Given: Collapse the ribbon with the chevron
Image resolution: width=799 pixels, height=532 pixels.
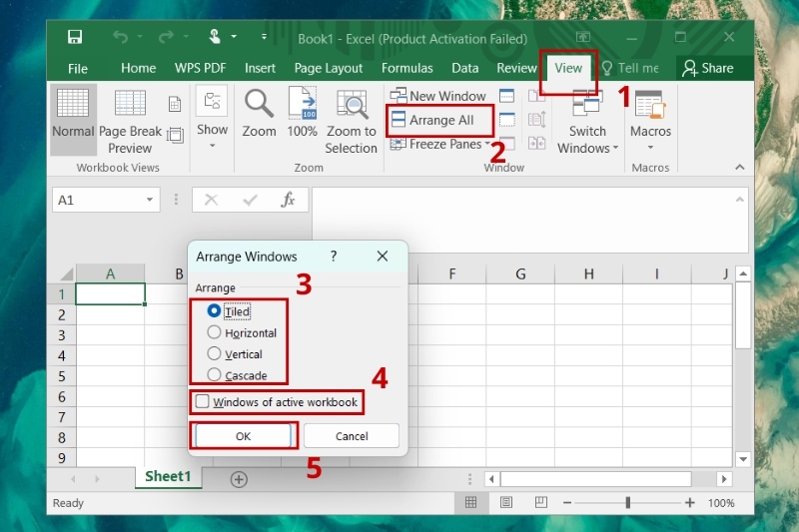Looking at the screenshot, I should (x=740, y=167).
